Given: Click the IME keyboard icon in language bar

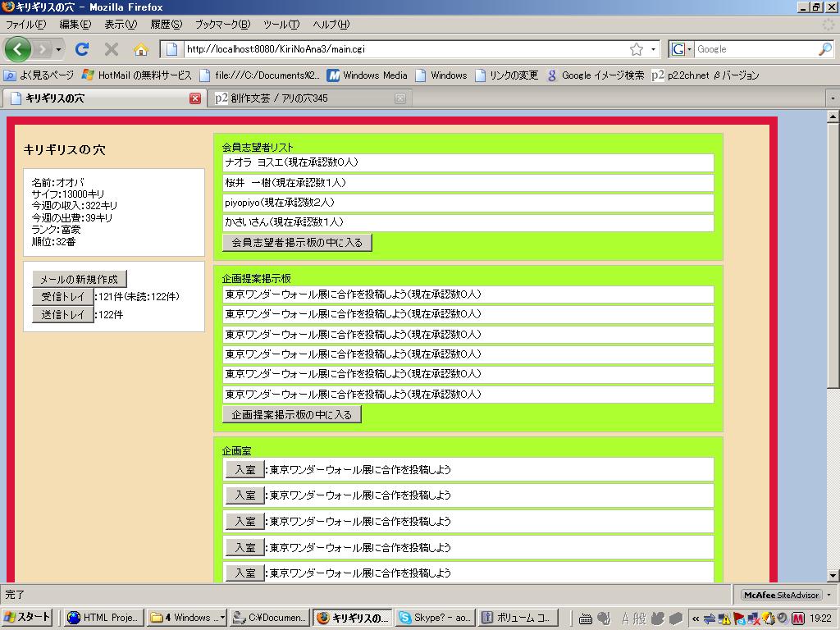Looking at the screenshot, I should (x=586, y=619).
